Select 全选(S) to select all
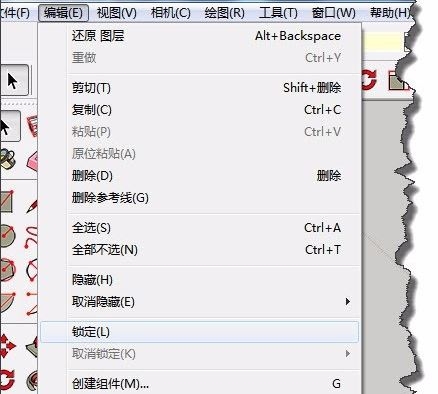 click(200, 228)
